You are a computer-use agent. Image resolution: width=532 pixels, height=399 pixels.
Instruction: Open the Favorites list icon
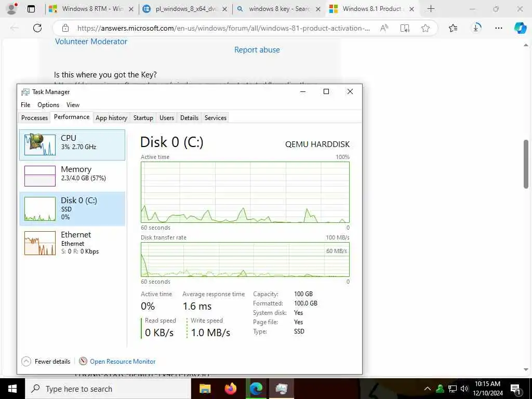[453, 28]
